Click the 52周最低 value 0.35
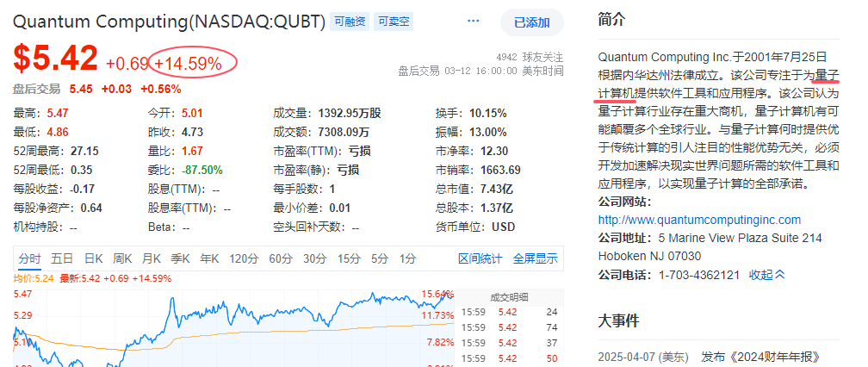 [81, 170]
